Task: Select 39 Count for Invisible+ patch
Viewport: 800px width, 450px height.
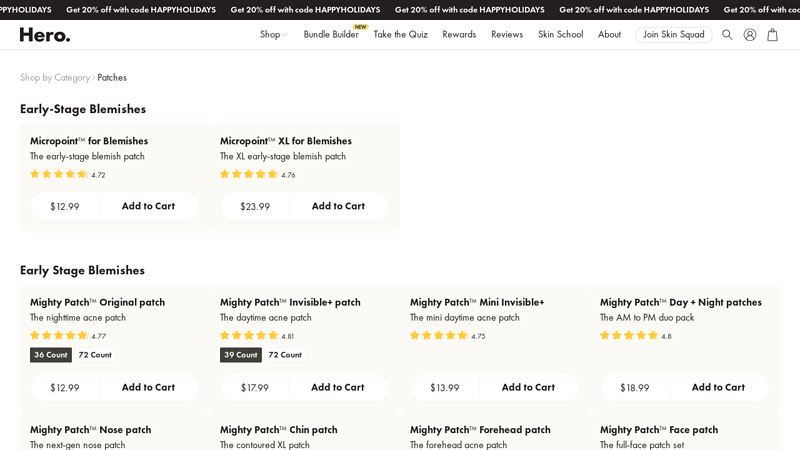Action: pyautogui.click(x=241, y=355)
